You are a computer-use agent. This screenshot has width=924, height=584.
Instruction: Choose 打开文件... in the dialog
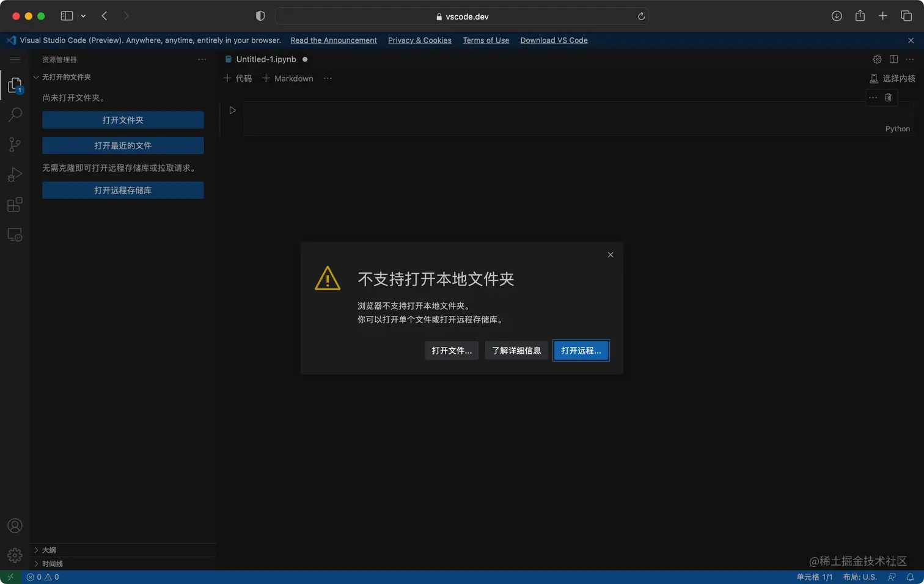click(452, 351)
